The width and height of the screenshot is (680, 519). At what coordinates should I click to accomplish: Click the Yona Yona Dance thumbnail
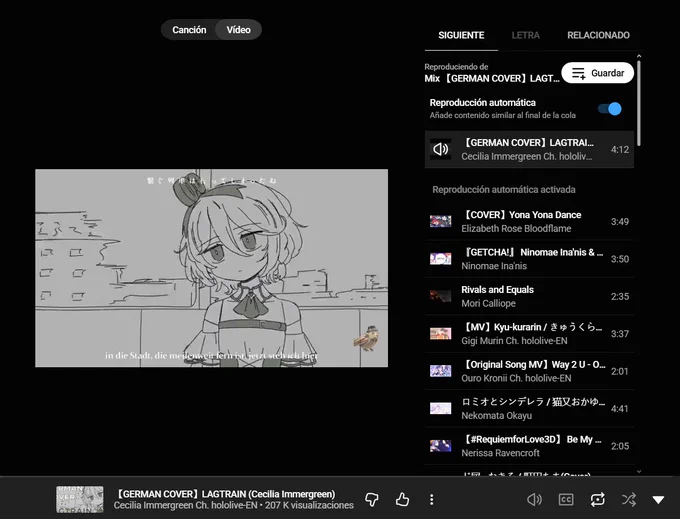(x=441, y=222)
